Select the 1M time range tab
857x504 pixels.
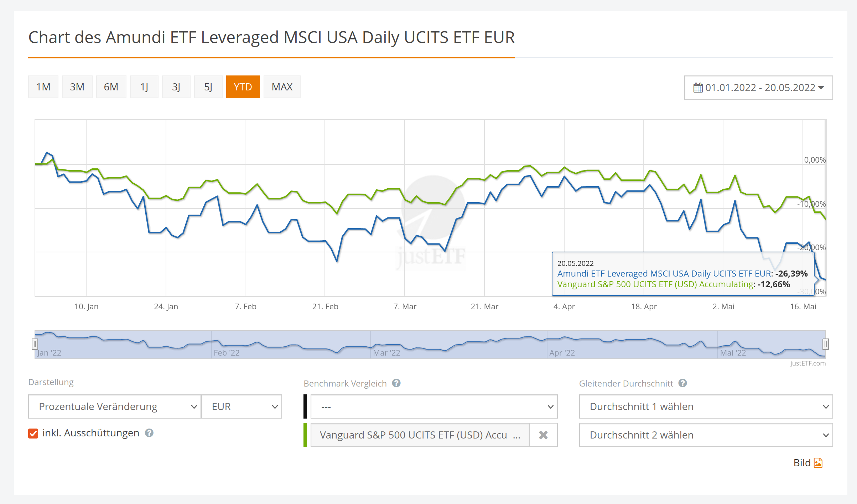pyautogui.click(x=43, y=87)
